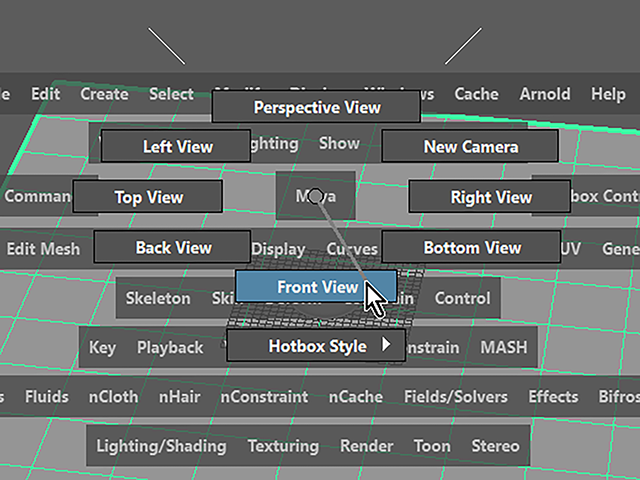Choose Left View option

pos(176,147)
